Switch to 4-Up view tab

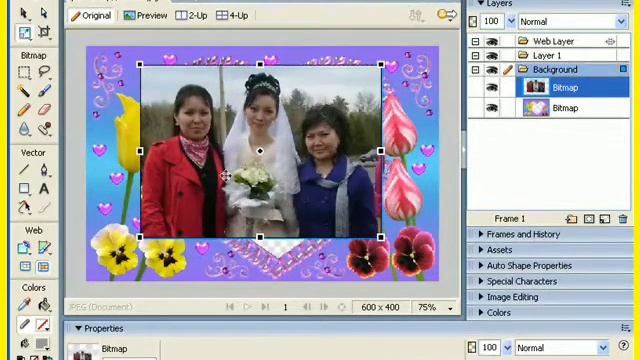coord(232,16)
